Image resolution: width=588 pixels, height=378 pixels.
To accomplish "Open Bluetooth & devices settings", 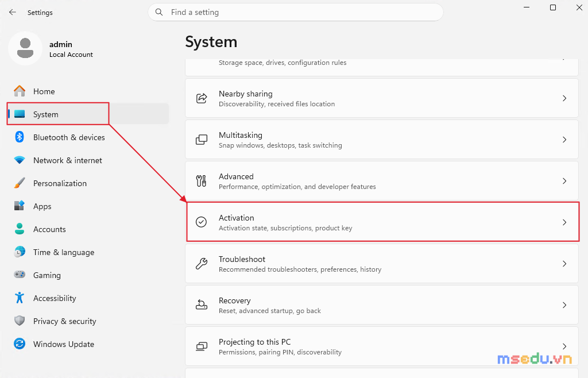I will pos(88,137).
